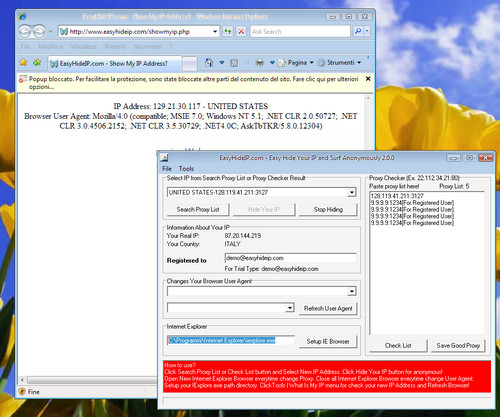
Task: Click the Forward arrow in Internet Explorer
Action: click(39, 31)
